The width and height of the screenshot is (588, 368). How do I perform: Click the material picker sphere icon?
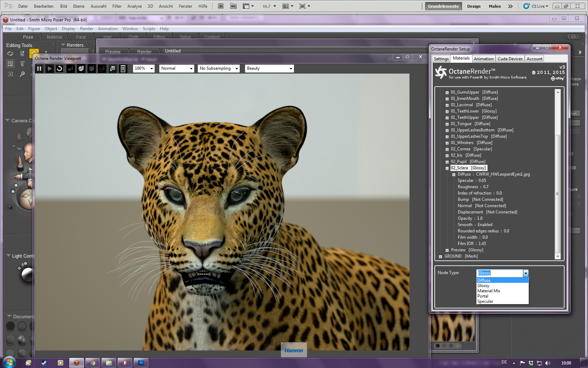click(x=81, y=69)
